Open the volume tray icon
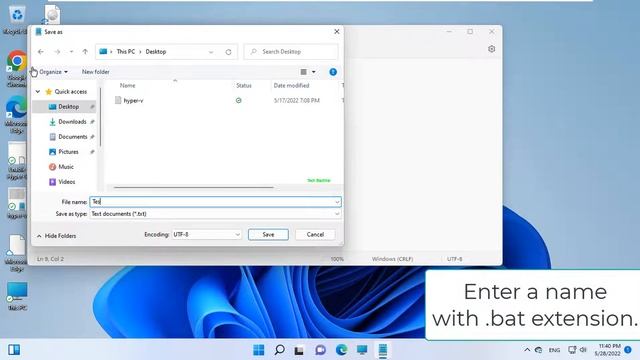The image size is (640, 360). [583, 350]
